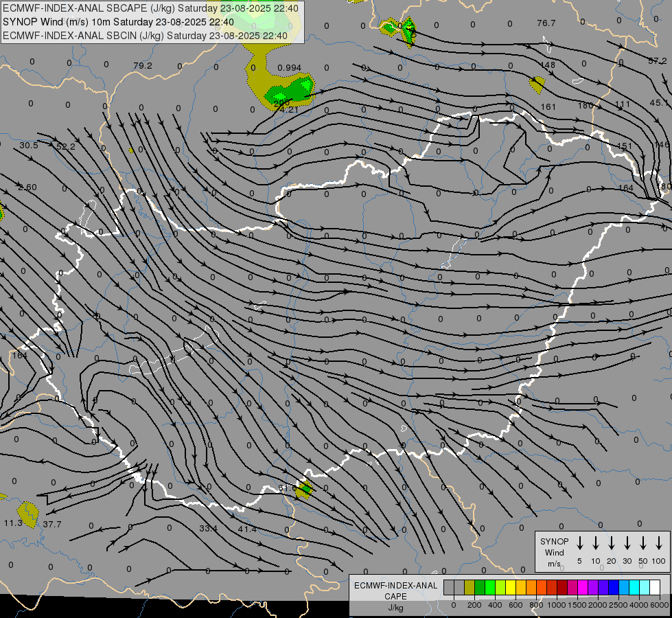Image resolution: width=672 pixels, height=618 pixels.
Task: Click the 30 m/s wind arrow in legend
Action: click(x=627, y=543)
